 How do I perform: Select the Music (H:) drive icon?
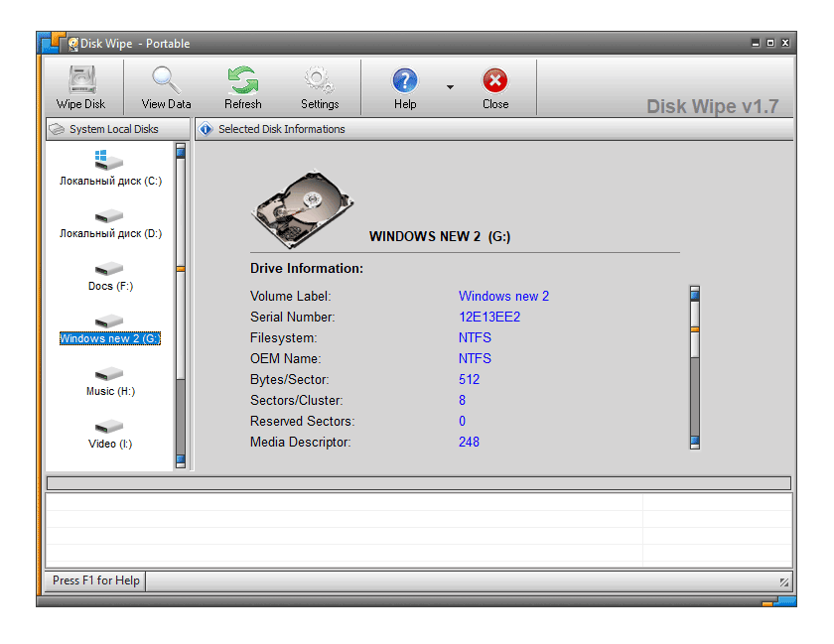tap(108, 375)
